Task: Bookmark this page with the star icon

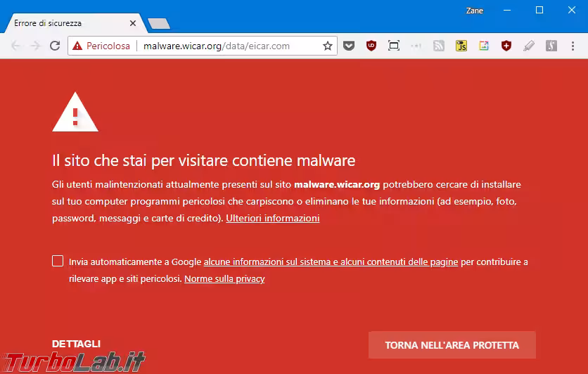Action: [x=327, y=46]
